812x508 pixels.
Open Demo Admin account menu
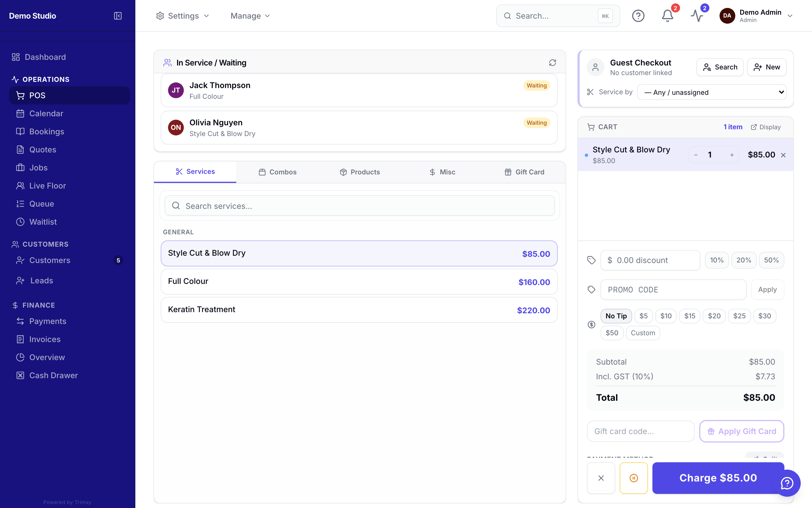756,16
